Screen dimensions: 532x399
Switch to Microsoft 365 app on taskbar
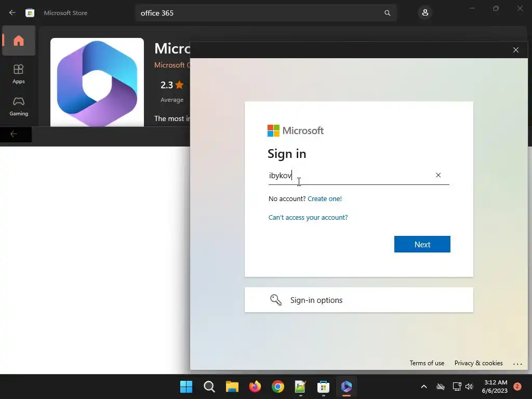347,387
